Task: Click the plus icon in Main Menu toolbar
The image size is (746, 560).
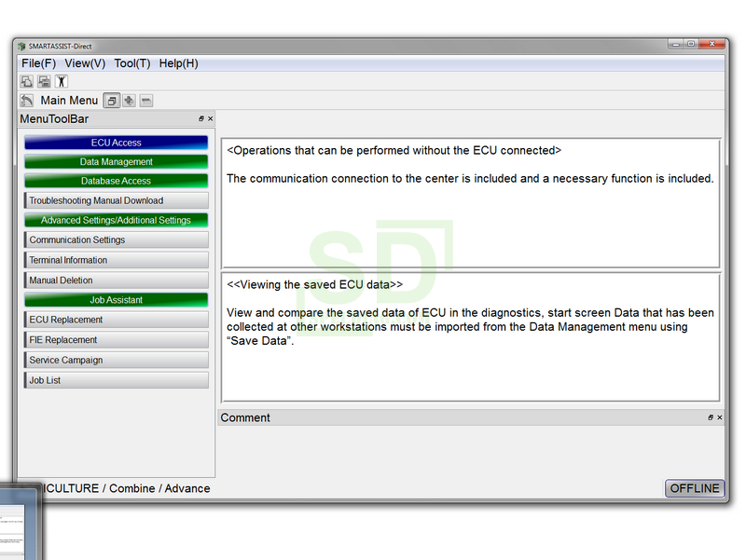Action: [129, 101]
